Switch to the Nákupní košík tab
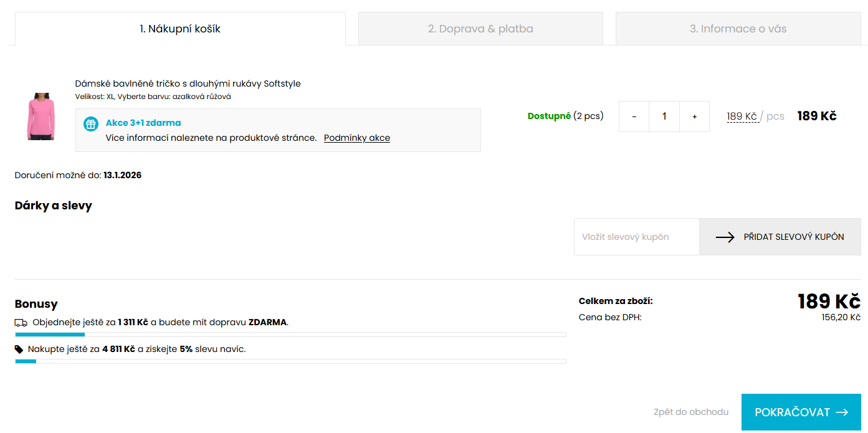This screenshot has width=868, height=433. (x=180, y=29)
